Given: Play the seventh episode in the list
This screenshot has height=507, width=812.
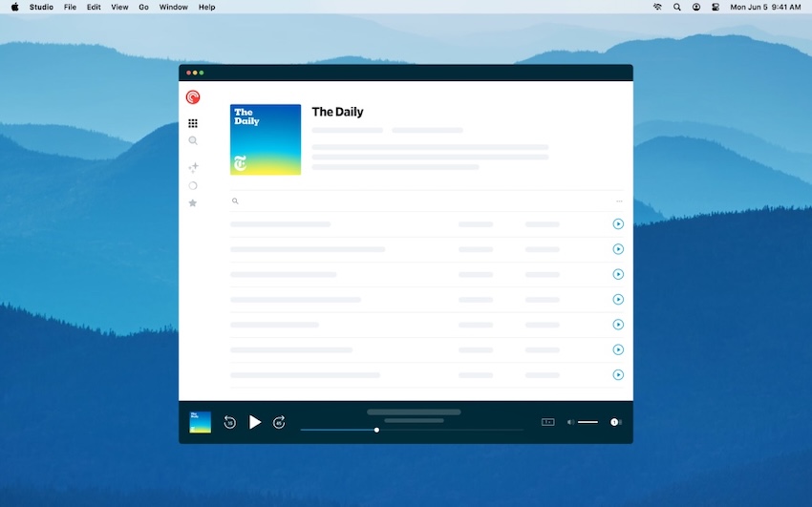Looking at the screenshot, I should [618, 374].
